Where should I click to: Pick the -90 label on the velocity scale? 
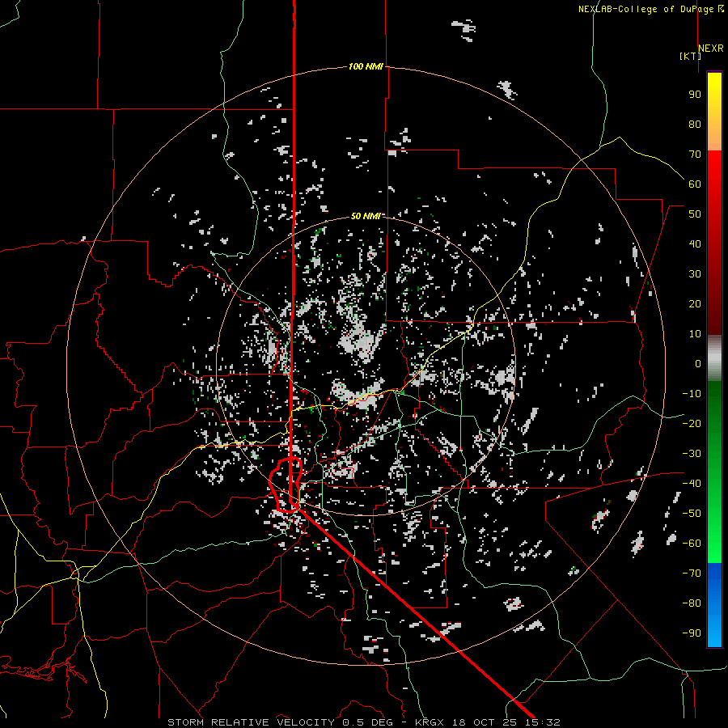pos(692,633)
